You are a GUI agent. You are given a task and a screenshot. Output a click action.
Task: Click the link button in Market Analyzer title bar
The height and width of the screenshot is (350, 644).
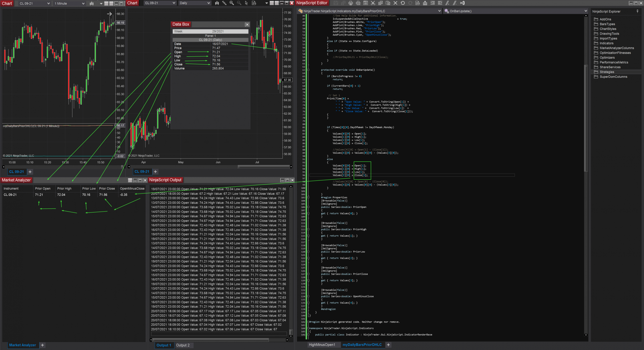tap(130, 180)
